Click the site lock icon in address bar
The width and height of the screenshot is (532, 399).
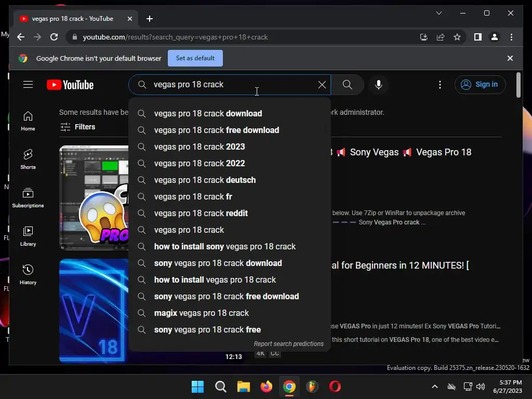[x=75, y=37]
